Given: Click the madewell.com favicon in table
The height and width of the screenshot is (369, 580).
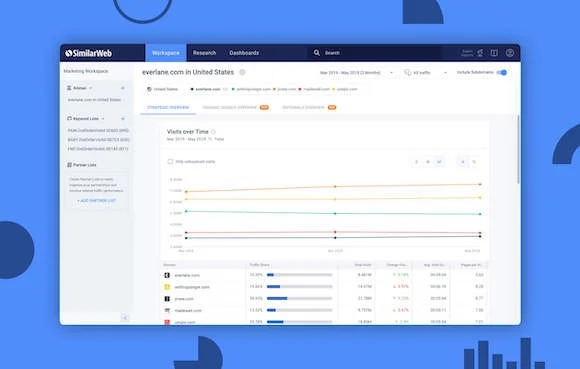Looking at the screenshot, I should (167, 311).
